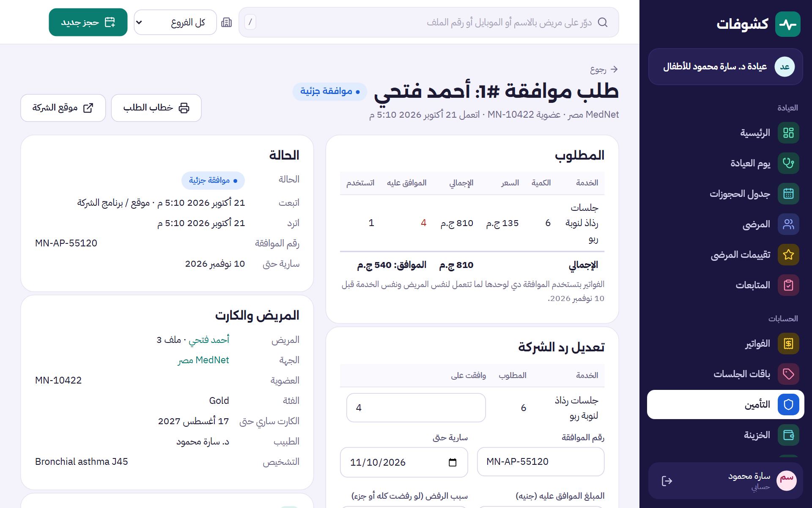Viewport: 812px width, 508px height.
Task: Click the موافقة جزئية badge near title
Action: click(x=330, y=91)
